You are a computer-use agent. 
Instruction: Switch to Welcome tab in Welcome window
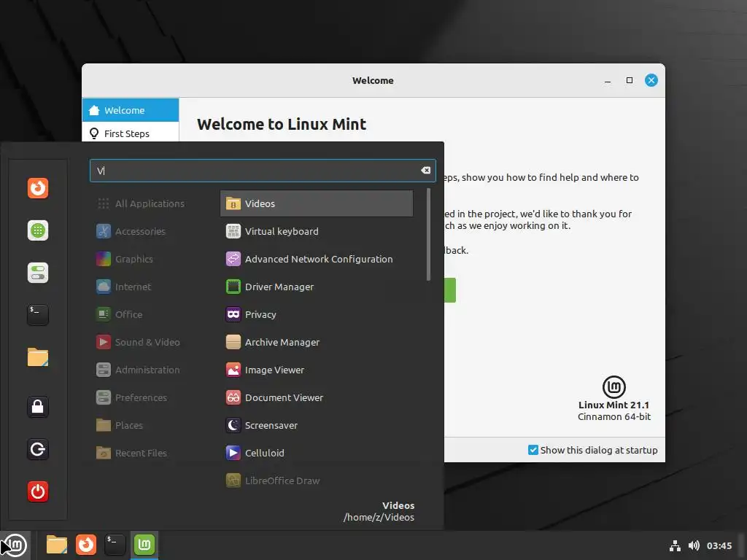[131, 110]
